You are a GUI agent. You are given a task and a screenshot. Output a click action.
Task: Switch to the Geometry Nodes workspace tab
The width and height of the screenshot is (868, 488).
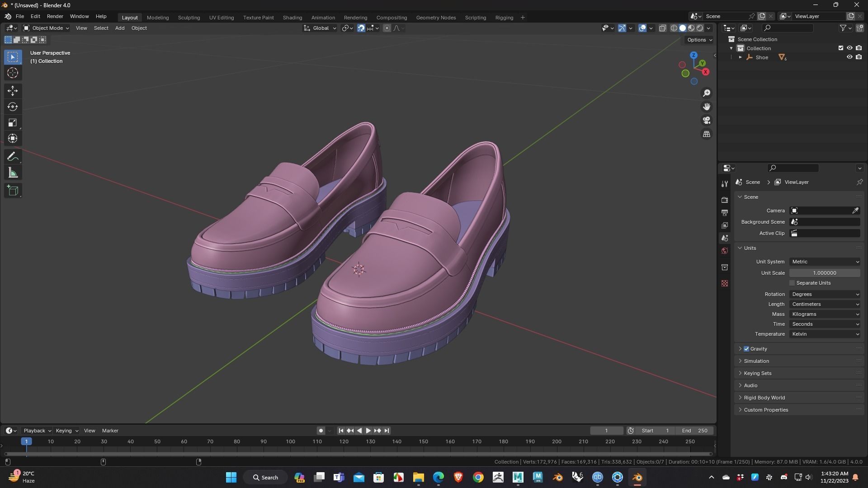436,18
